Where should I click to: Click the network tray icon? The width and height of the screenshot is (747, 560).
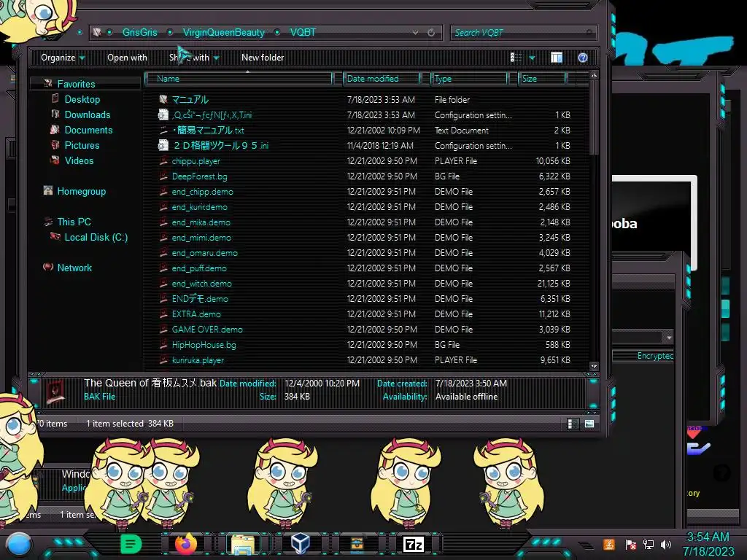pyautogui.click(x=649, y=544)
